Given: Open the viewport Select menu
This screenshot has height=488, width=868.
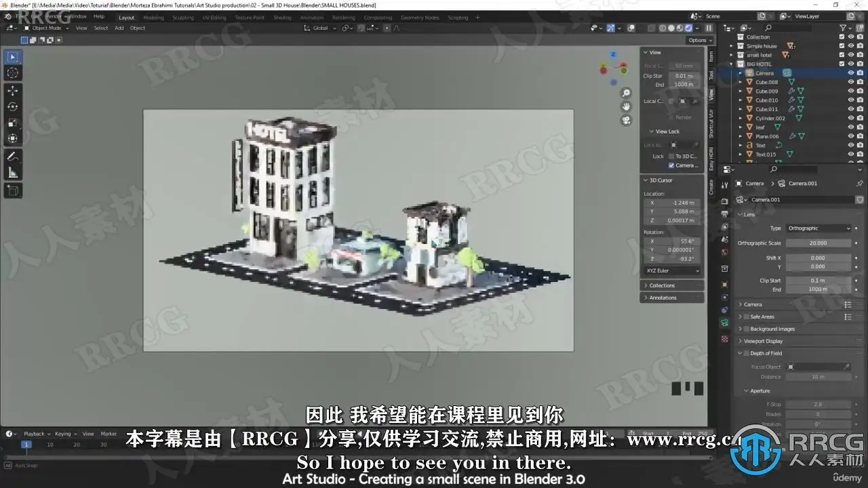Looking at the screenshot, I should click(101, 28).
